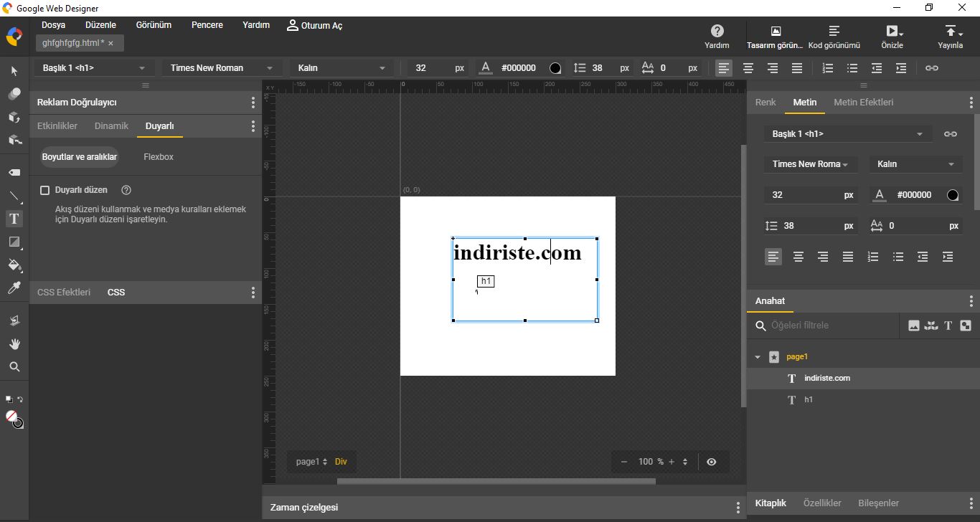Viewport: 980px width, 522px height.
Task: Open page1 page selector at stage bottom
Action: click(311, 462)
